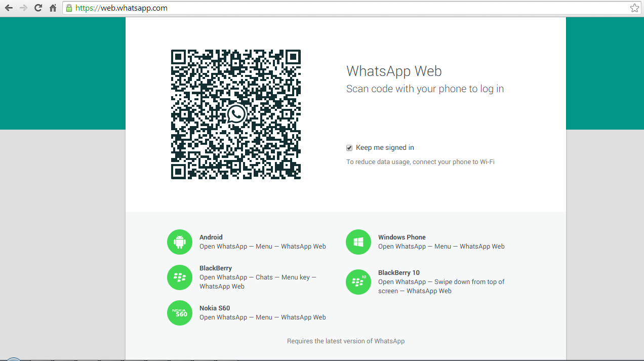The height and width of the screenshot is (361, 644).
Task: Click the WhatsApp logo inside the QR code
Action: [236, 114]
